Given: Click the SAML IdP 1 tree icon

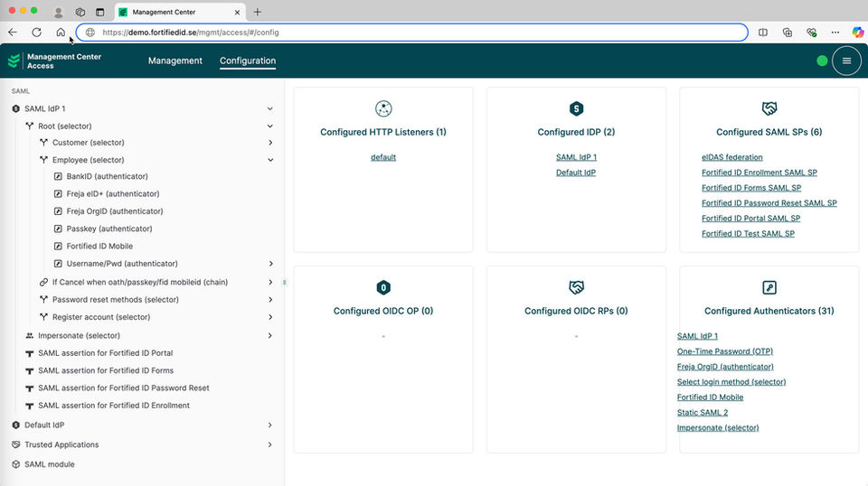Looking at the screenshot, I should click(16, 109).
